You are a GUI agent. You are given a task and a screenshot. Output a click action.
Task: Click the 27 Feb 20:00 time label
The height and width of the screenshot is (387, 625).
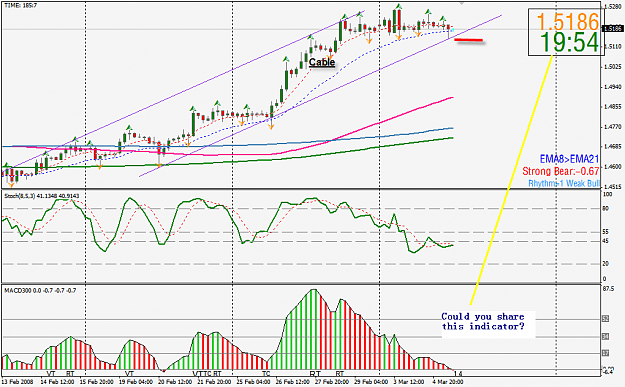(331, 381)
